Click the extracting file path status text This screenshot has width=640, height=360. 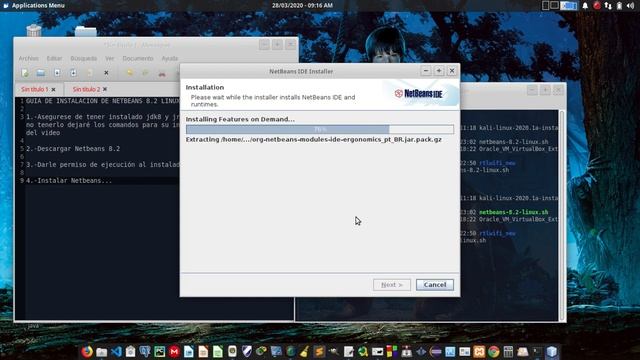click(313, 140)
